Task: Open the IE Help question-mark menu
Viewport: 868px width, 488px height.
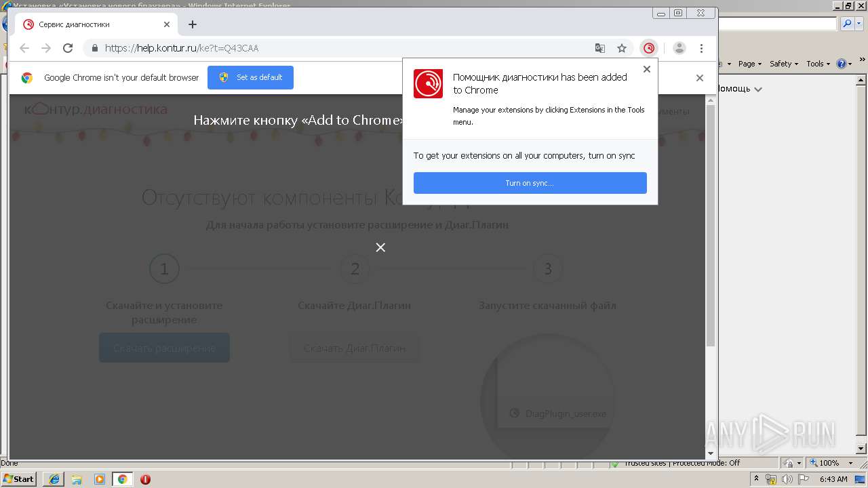Action: click(x=844, y=64)
